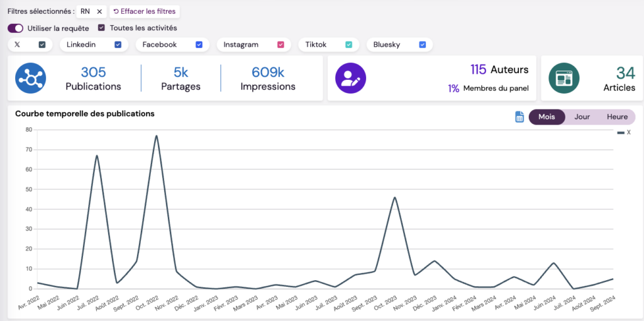This screenshot has width=644, height=321.
Task: Click the 34 Articles count
Action: [x=625, y=73]
